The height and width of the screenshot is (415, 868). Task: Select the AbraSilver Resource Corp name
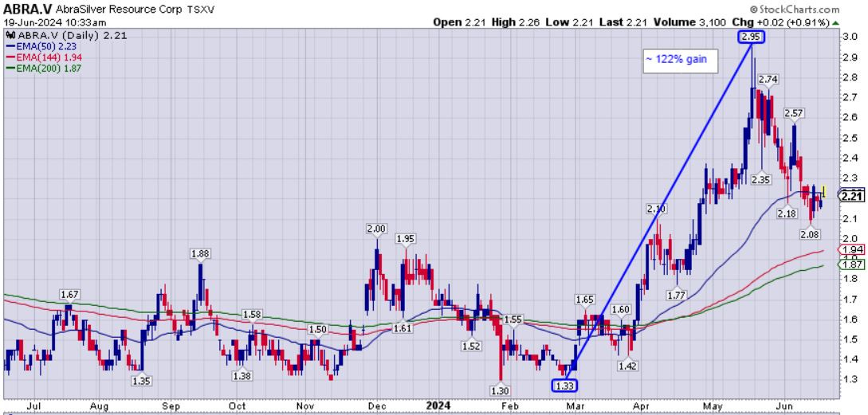(119, 10)
